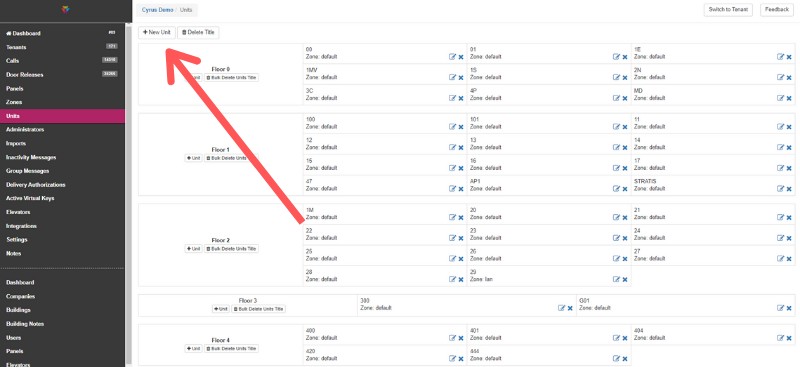Edit unit STRATIS via pencil icon
The height and width of the screenshot is (367, 800).
(781, 188)
